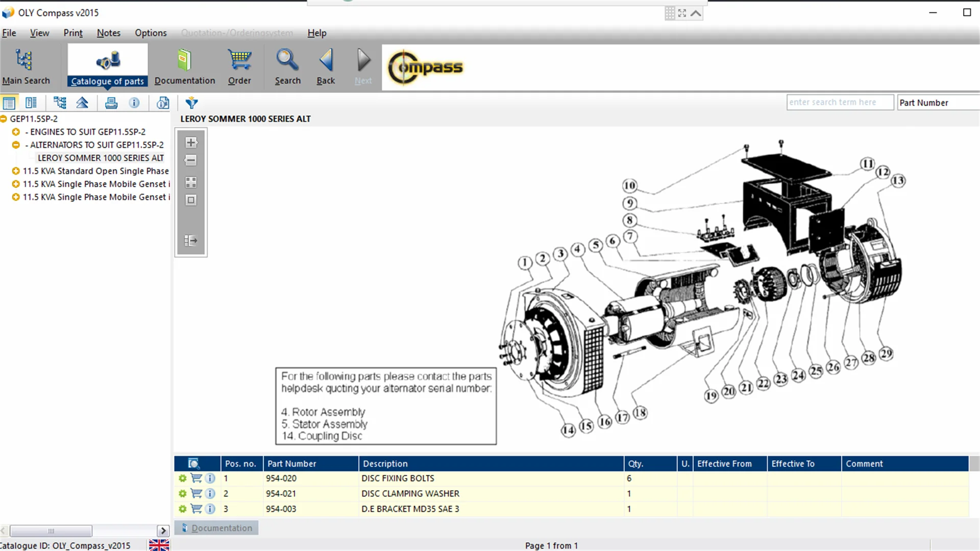Click the green gear for part 954-020
This screenshot has width=980, height=551.
coord(182,479)
